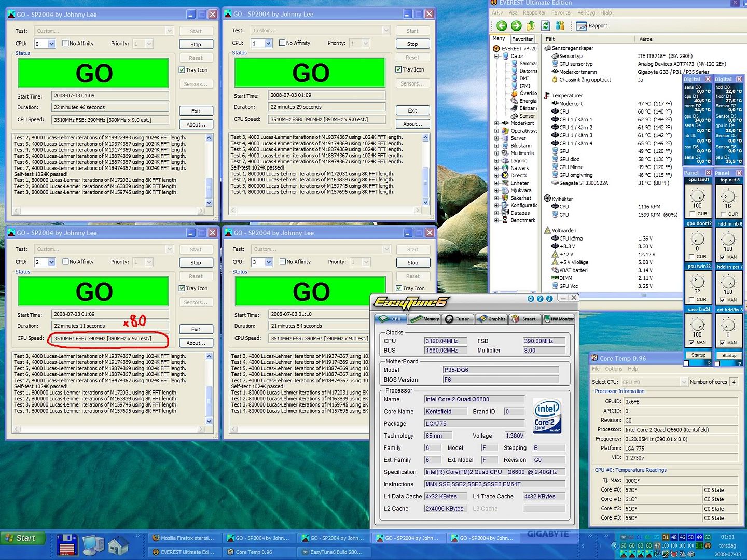Click the floppy disk icon in quick launch

tap(67, 544)
